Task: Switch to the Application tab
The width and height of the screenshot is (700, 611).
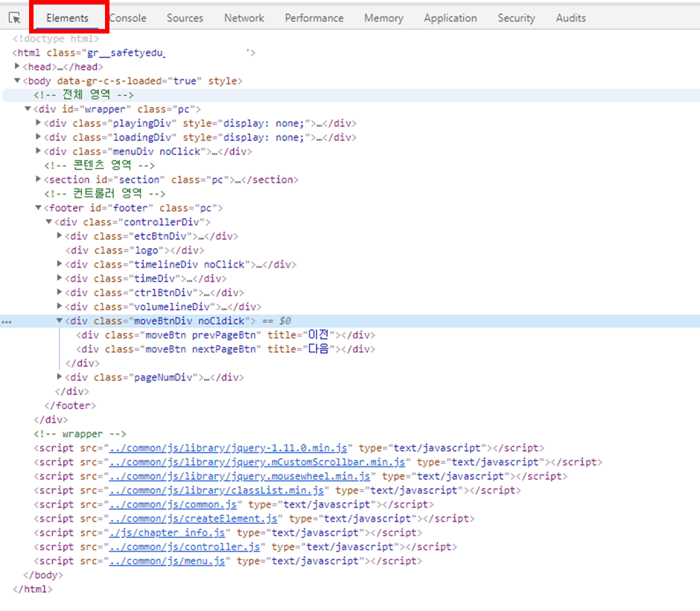Action: (451, 18)
